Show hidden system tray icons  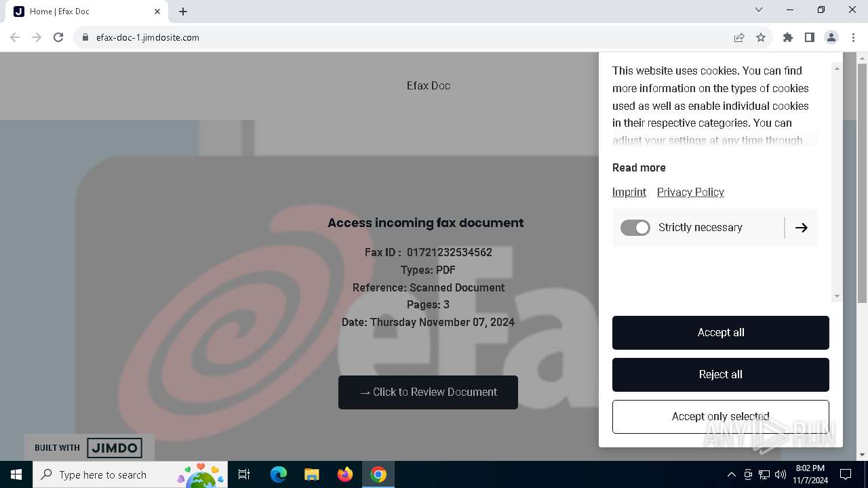coord(731,474)
